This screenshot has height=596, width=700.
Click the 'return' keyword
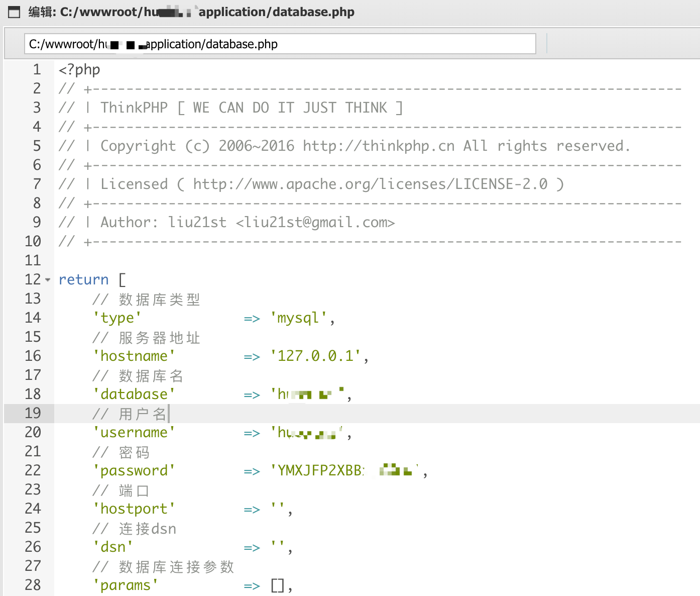tap(83, 279)
